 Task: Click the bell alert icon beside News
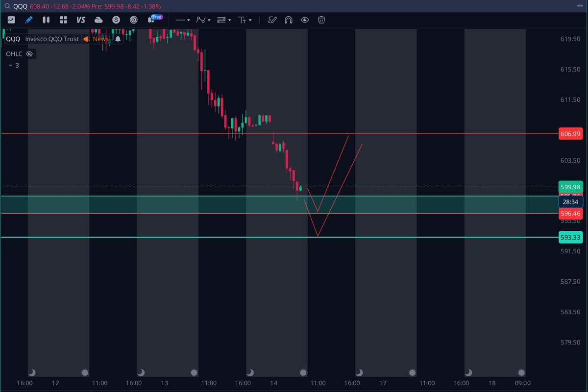point(118,39)
